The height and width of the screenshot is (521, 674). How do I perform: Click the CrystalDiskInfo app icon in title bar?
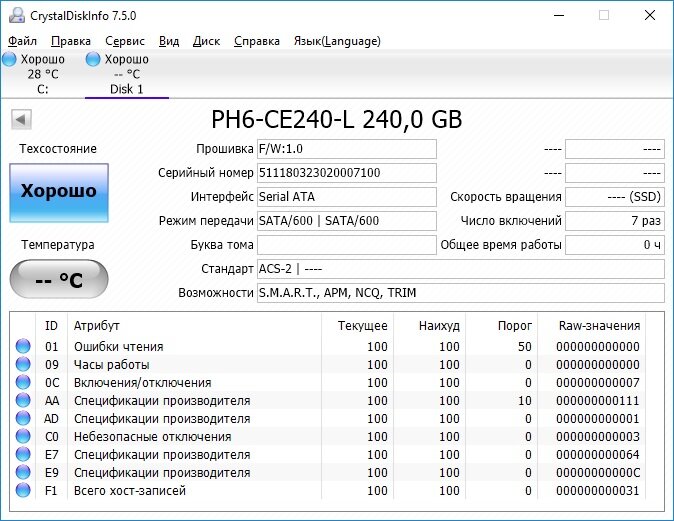click(17, 15)
